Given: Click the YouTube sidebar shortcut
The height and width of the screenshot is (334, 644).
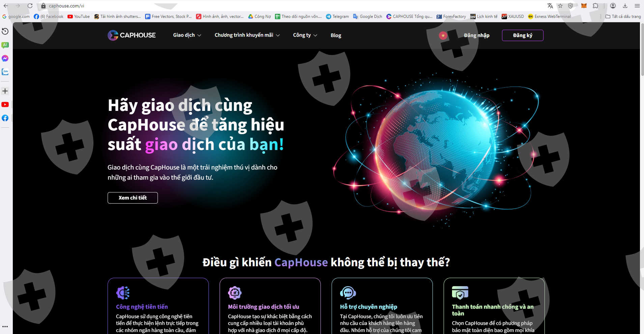Looking at the screenshot, I should point(5,104).
